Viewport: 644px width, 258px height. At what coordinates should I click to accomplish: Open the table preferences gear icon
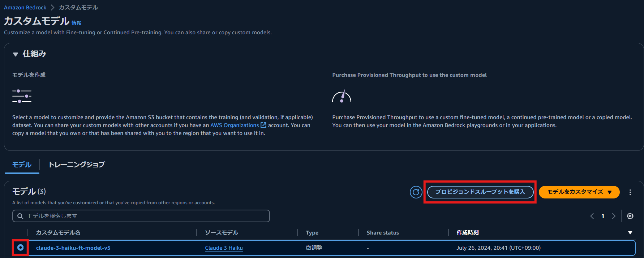[x=630, y=216]
